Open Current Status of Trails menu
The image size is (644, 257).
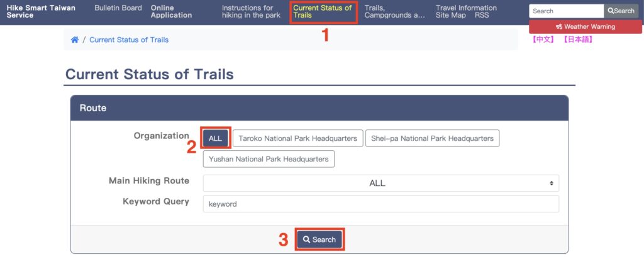323,11
